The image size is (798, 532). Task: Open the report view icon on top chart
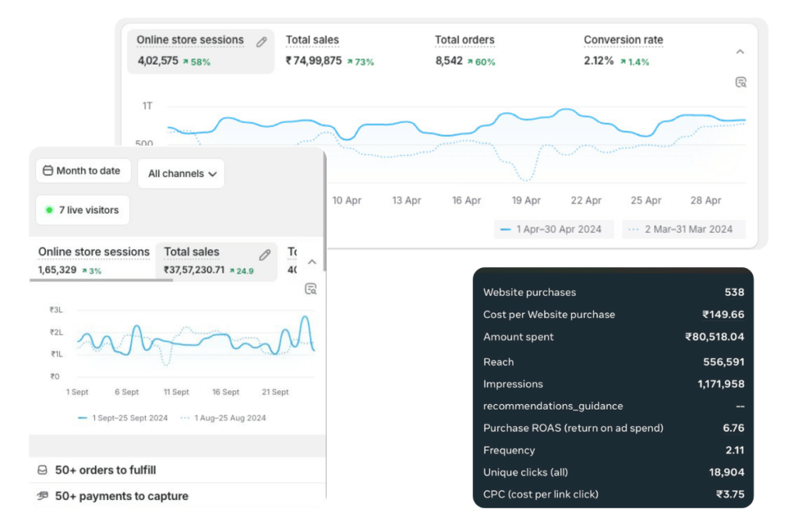[x=740, y=83]
